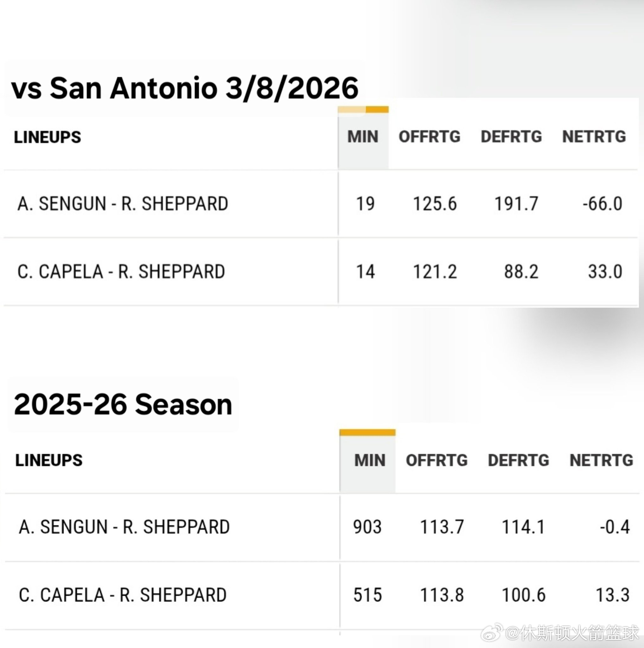Click the "2025-26 Season" heading

[123, 404]
